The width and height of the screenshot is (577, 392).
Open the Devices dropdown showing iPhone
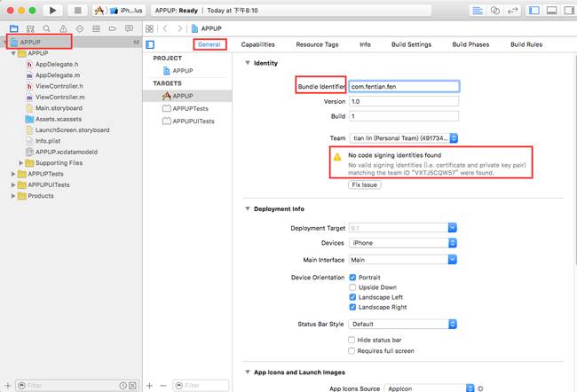coord(403,243)
